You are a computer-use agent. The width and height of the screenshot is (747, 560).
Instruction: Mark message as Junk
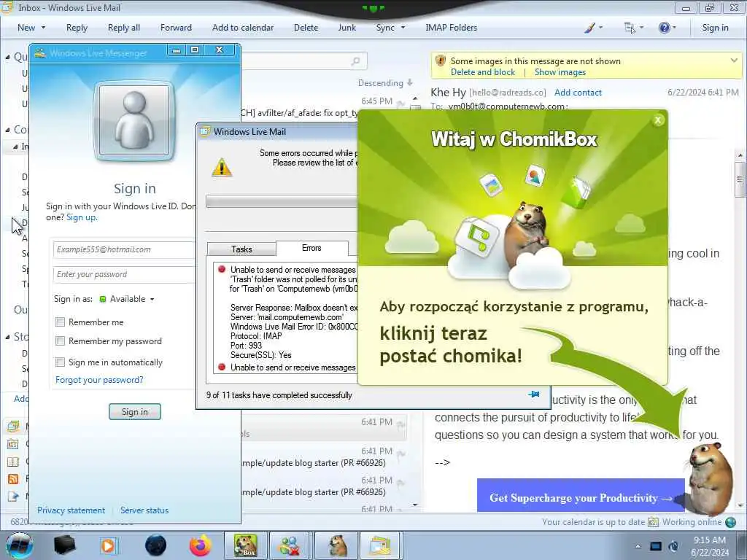[x=347, y=28]
